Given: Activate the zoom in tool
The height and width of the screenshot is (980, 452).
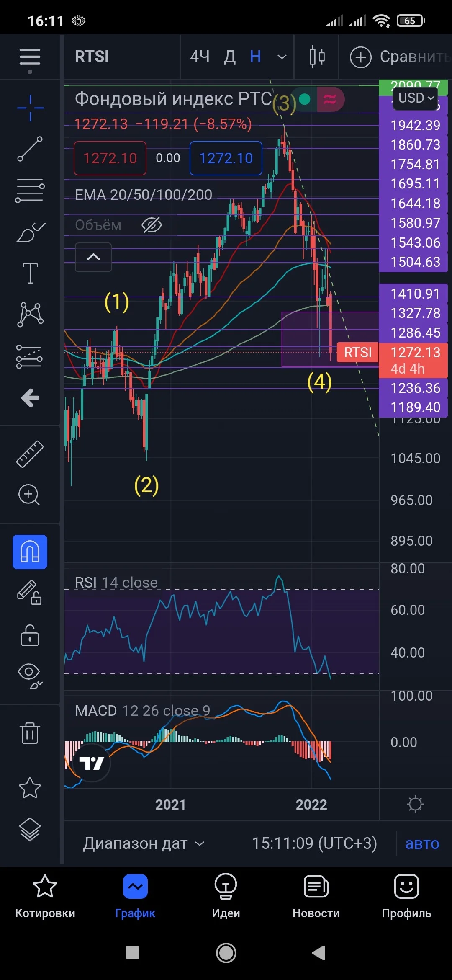Looking at the screenshot, I should pos(29,495).
